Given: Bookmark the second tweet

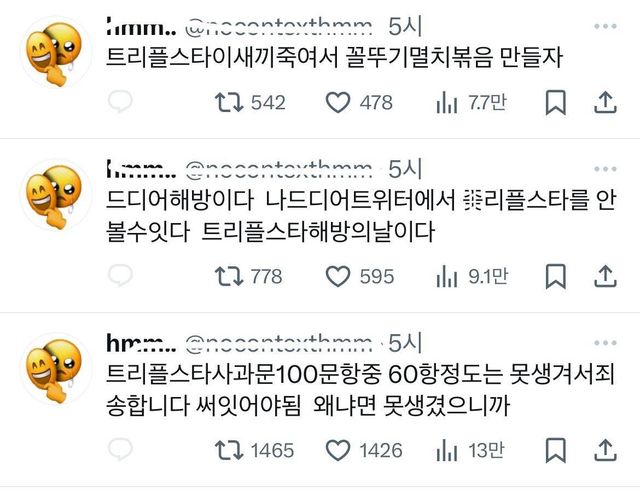Looking at the screenshot, I should (556, 276).
